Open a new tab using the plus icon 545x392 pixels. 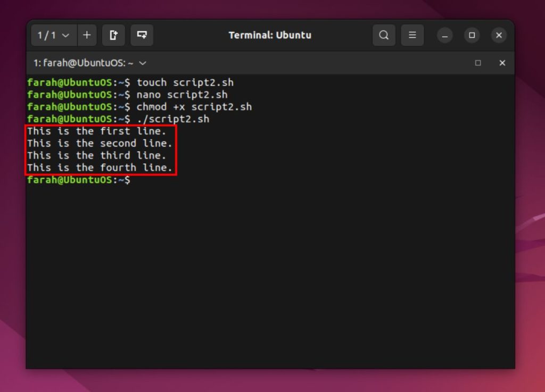pos(87,35)
